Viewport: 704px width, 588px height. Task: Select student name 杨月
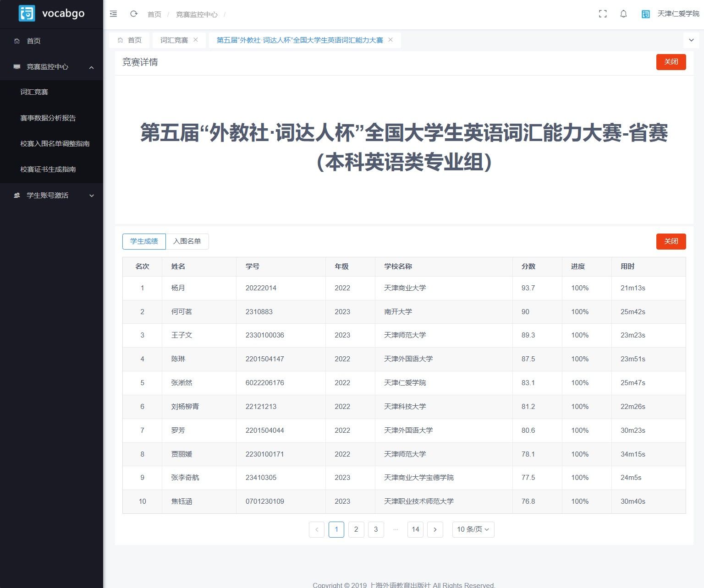click(178, 288)
